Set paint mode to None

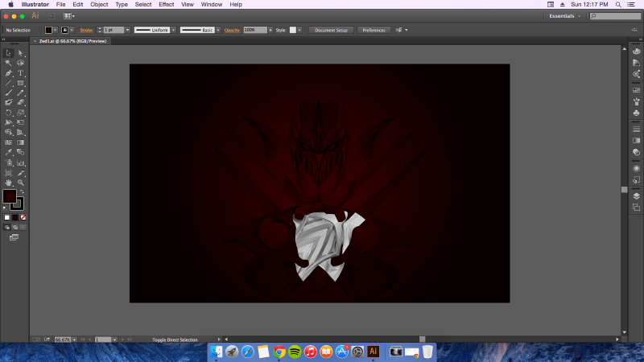23,217
